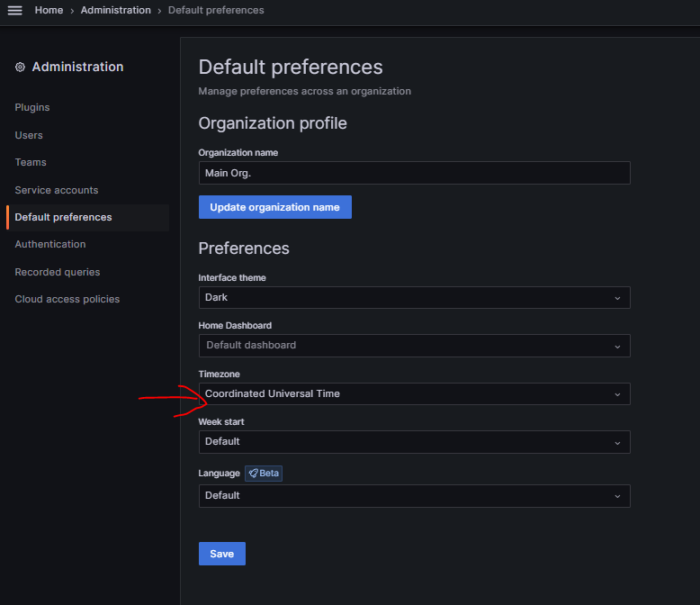700x605 pixels.
Task: Select Default preferences in the sidebar
Action: click(64, 217)
